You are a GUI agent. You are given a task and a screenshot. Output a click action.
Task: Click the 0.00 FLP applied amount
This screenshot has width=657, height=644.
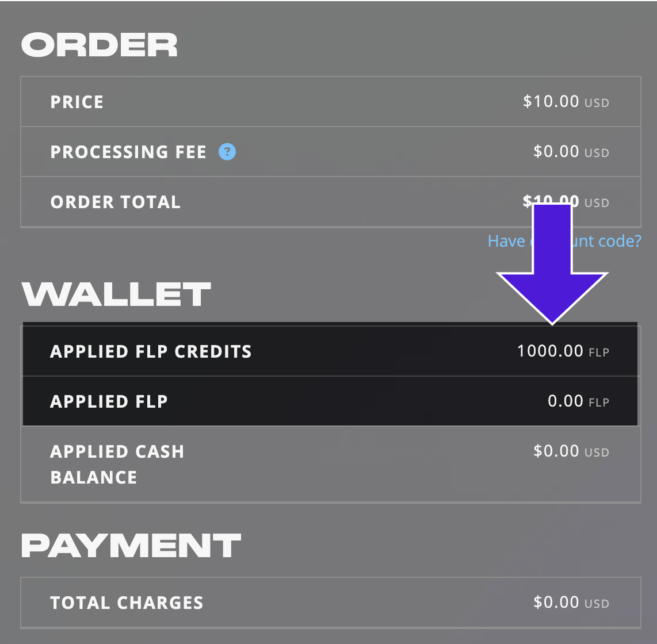(x=578, y=401)
